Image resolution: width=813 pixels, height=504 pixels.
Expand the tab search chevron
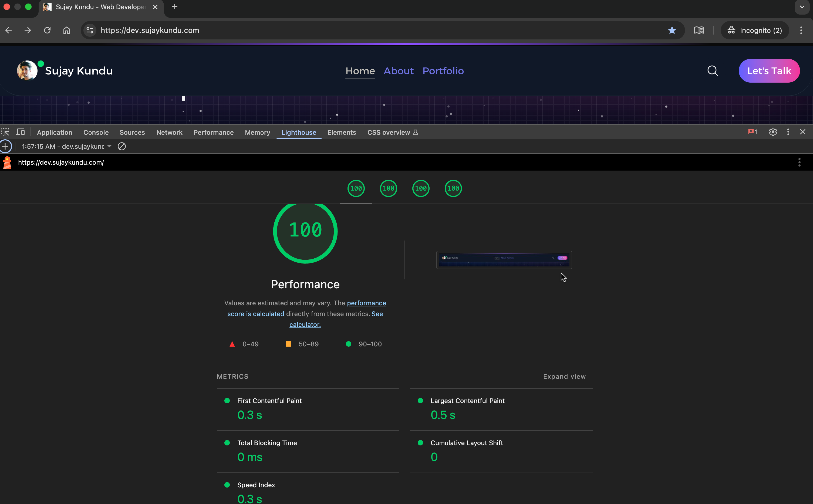tap(802, 7)
